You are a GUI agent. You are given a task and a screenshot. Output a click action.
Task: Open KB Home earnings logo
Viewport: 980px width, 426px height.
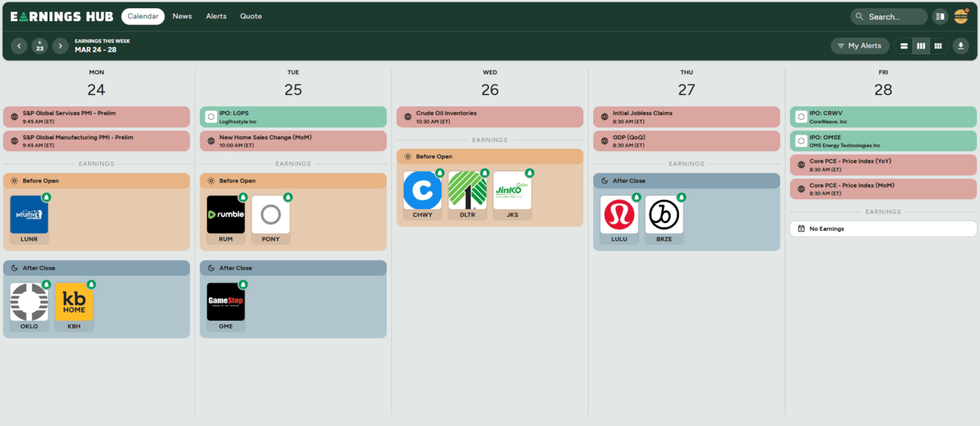[74, 302]
